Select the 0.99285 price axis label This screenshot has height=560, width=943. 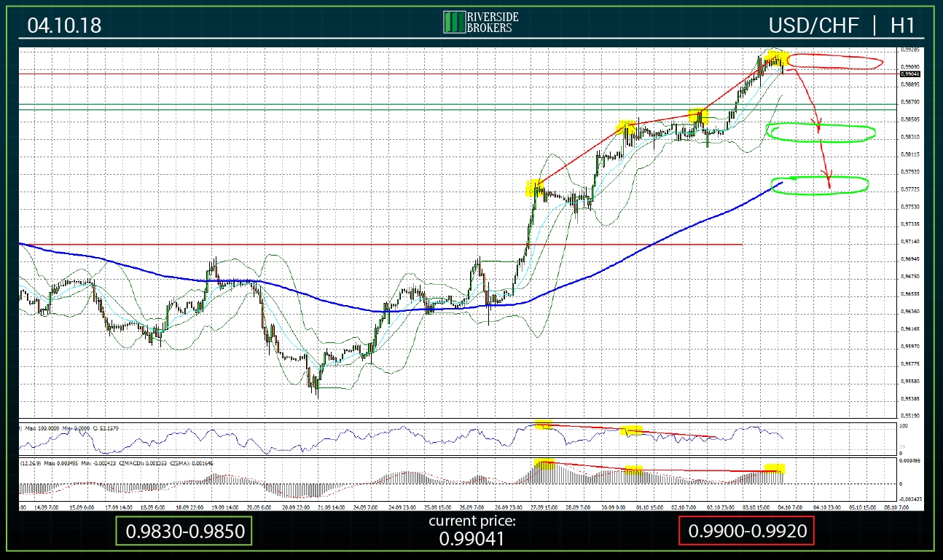tap(910, 50)
